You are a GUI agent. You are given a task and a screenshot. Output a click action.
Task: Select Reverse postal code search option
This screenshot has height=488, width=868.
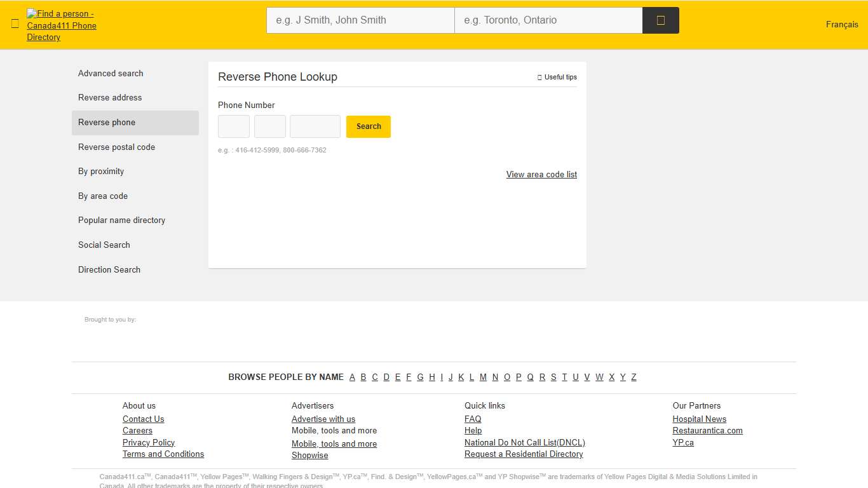click(x=116, y=147)
